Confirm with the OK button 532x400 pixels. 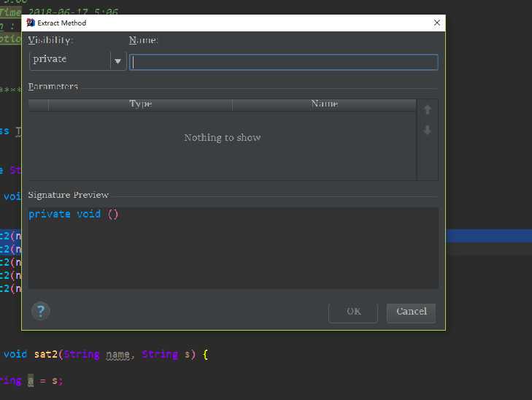[x=353, y=312]
